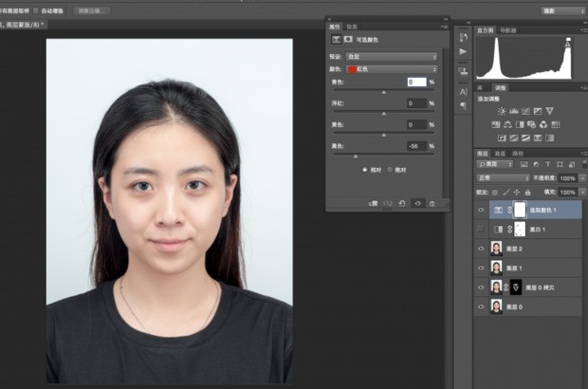The height and width of the screenshot is (389, 588).
Task: Show the 黑白 1 adjustment layer
Action: click(x=481, y=229)
